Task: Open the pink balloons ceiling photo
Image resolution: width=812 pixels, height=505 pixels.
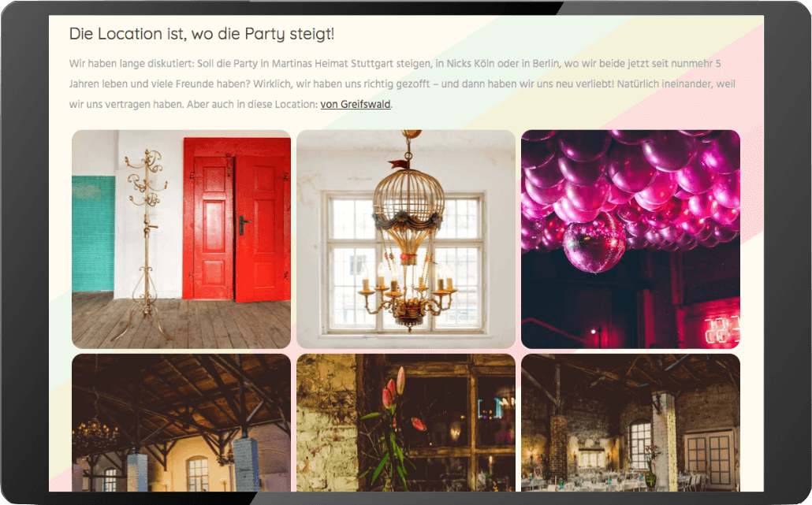Action: click(x=631, y=239)
